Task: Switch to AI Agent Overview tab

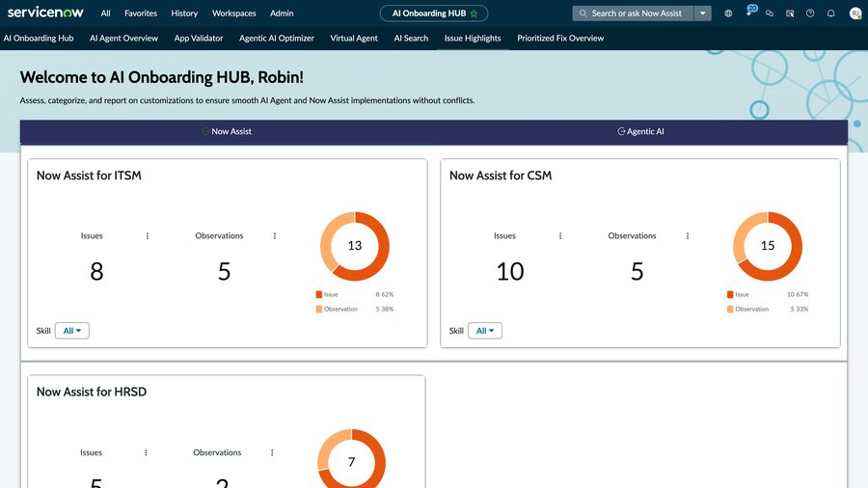Action: tap(124, 39)
